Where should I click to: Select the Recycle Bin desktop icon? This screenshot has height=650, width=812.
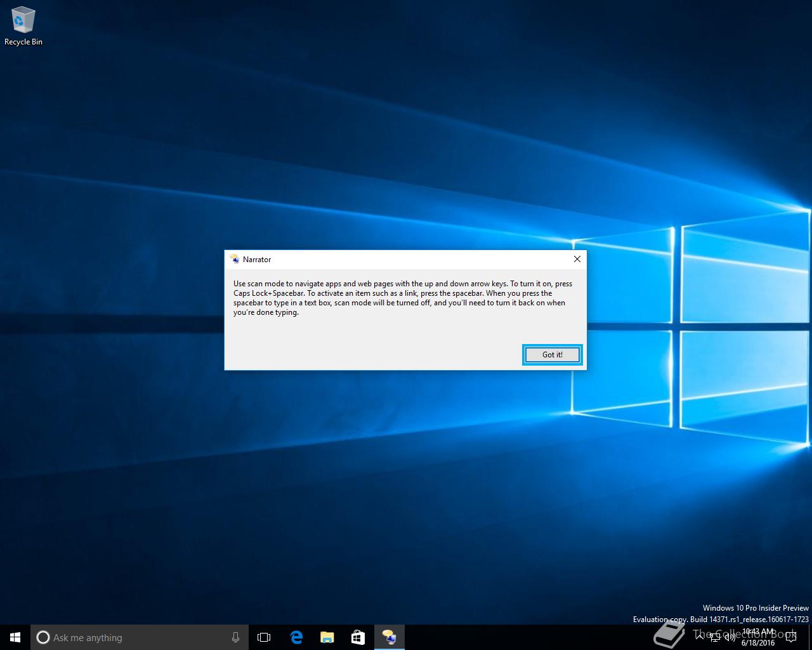coord(23,27)
